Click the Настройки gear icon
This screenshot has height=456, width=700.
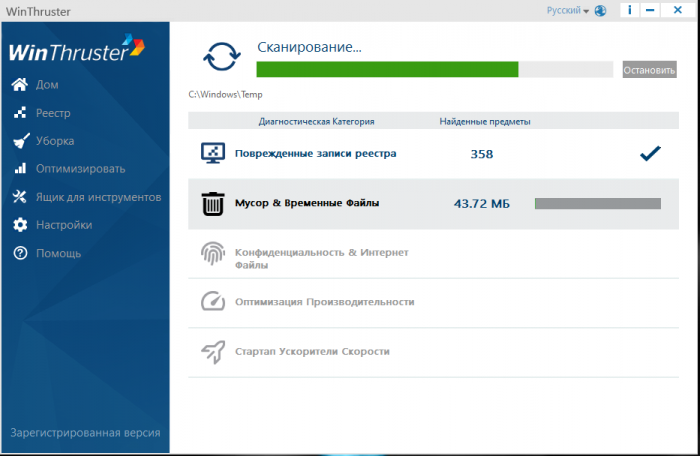coord(19,225)
